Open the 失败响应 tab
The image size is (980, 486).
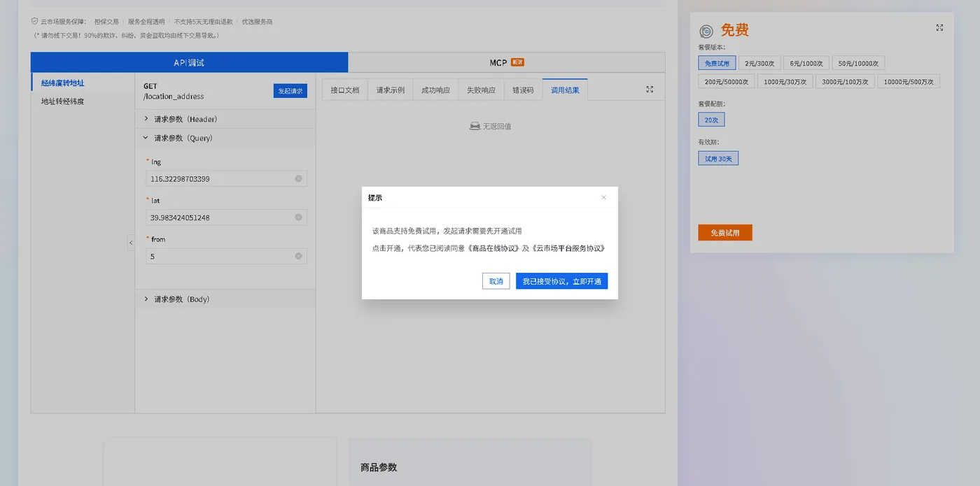(481, 90)
